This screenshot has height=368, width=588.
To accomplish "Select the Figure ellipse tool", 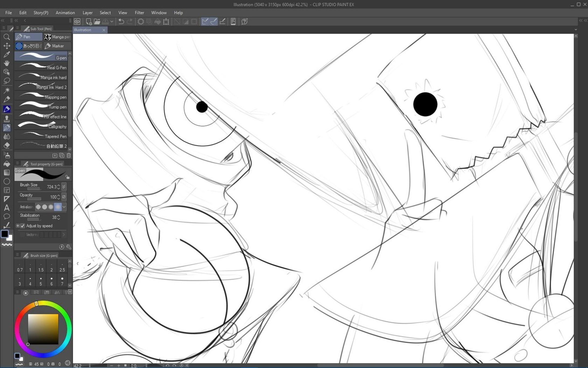I will tap(7, 181).
